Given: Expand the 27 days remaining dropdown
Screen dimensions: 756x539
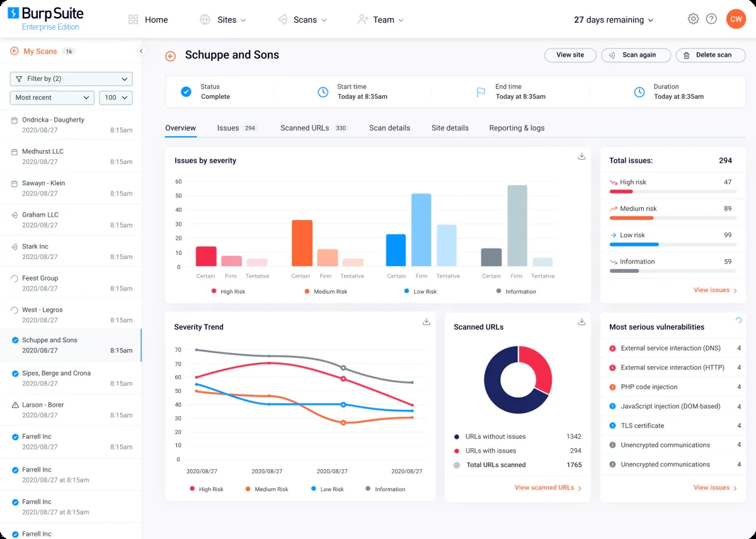Looking at the screenshot, I should (x=613, y=20).
